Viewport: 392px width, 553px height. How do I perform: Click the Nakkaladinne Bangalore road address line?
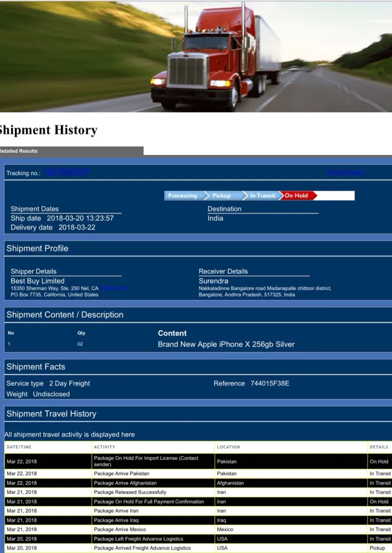point(265,289)
